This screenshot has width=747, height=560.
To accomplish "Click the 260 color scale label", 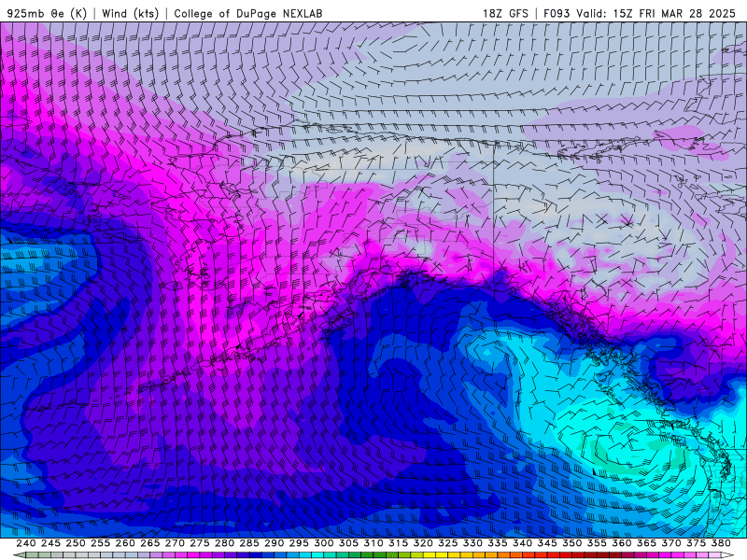I will [x=125, y=543].
